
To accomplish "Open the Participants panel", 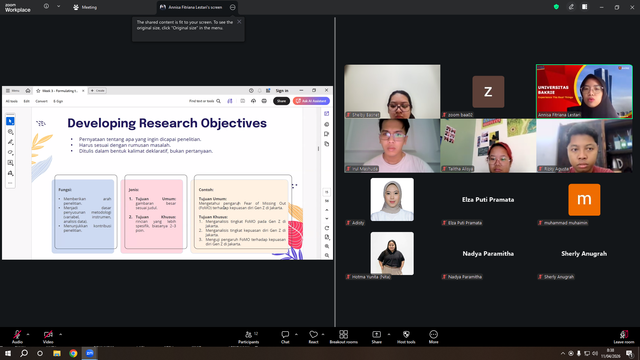I will point(249,337).
